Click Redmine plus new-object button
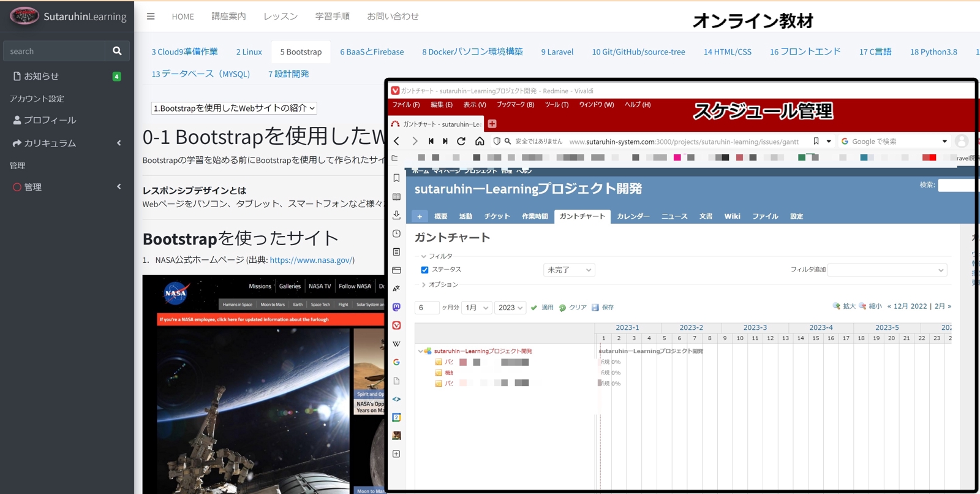Viewport: 980px width, 494px height. pyautogui.click(x=420, y=216)
